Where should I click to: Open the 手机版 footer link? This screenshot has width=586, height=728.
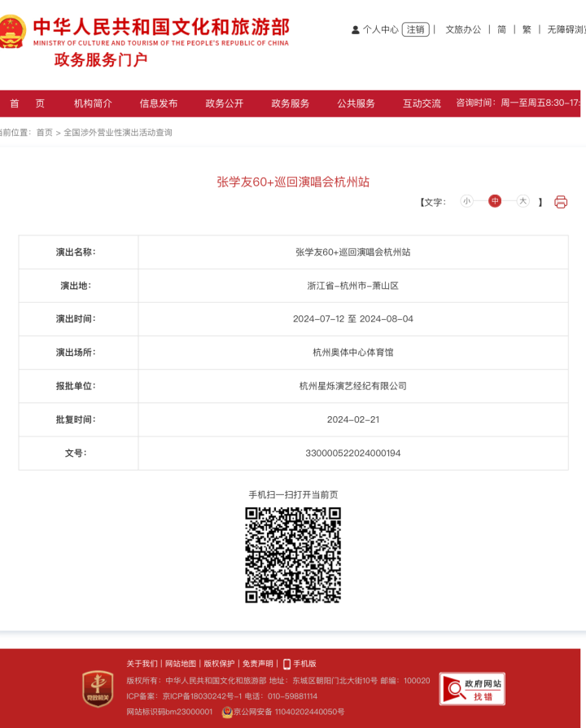point(305,664)
